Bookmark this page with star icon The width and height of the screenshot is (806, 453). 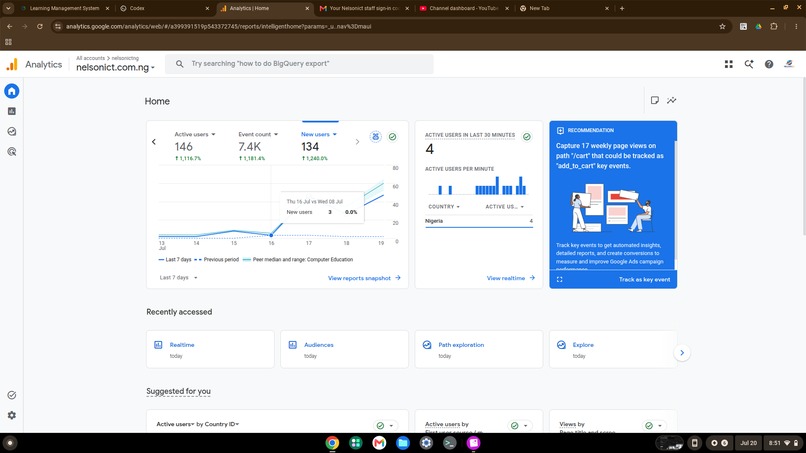pos(722,26)
